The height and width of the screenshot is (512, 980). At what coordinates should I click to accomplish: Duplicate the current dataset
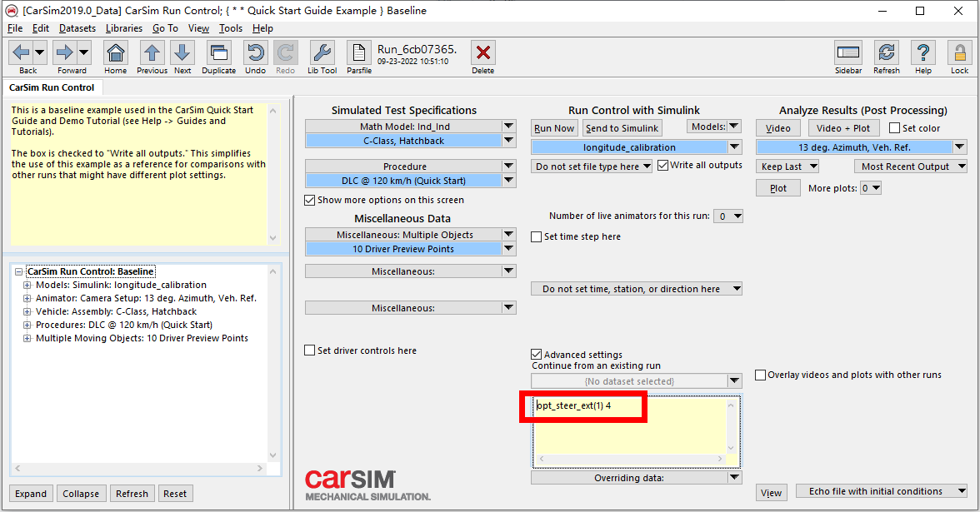(218, 52)
